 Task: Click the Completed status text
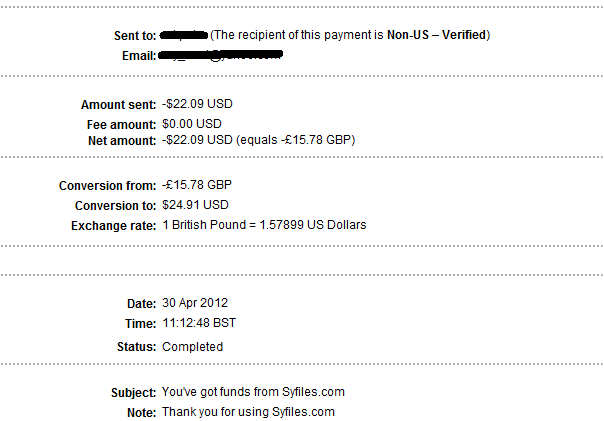[192, 347]
